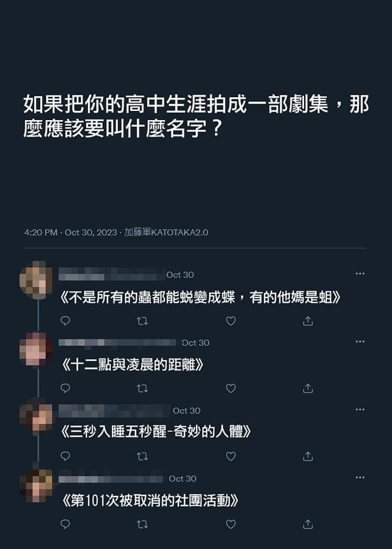This screenshot has width=392, height=549.
Task: Open the 加藤軍KATOTAKA2.0 source link
Action: tap(166, 233)
